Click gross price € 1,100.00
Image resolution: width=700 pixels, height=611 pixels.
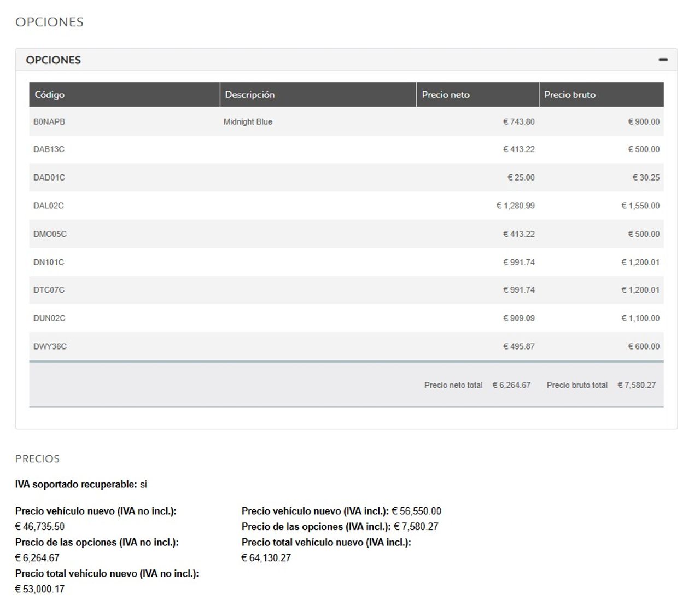click(640, 318)
